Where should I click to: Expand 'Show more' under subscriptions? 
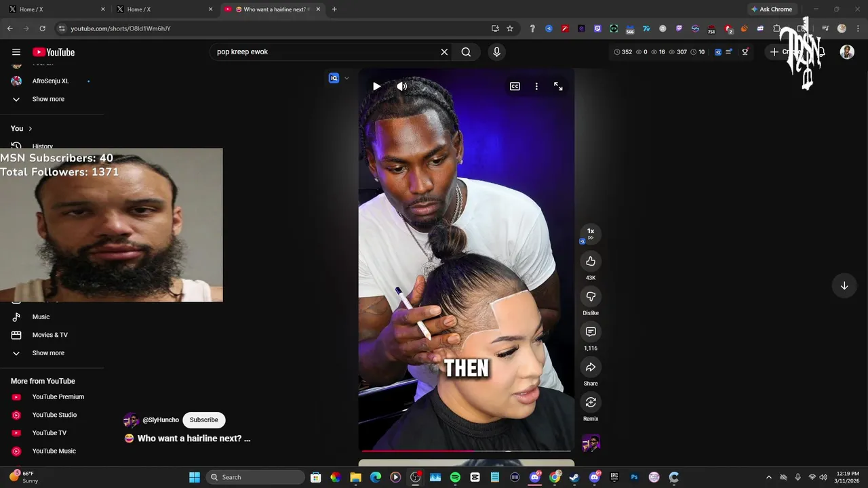(48, 99)
